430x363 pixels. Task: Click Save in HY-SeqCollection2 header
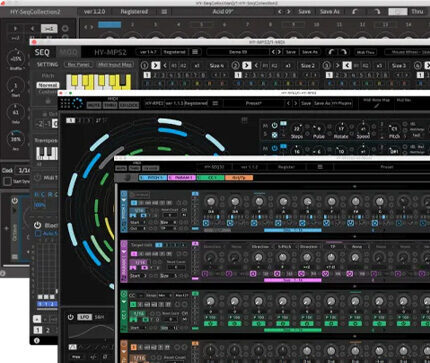[x=304, y=12]
